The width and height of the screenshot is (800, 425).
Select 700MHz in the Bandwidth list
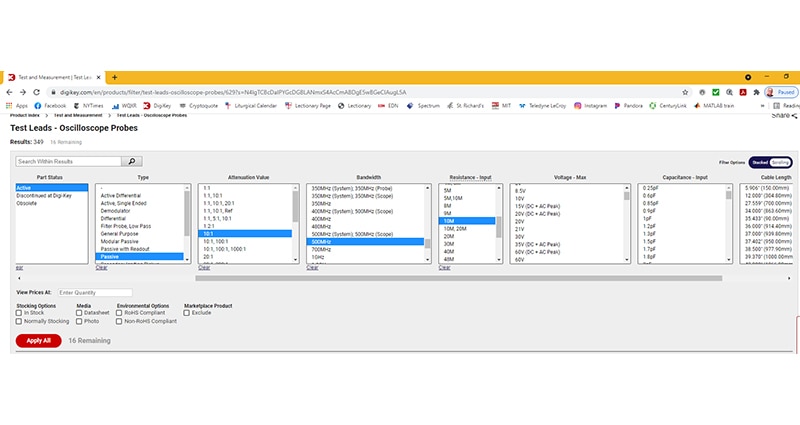point(321,249)
